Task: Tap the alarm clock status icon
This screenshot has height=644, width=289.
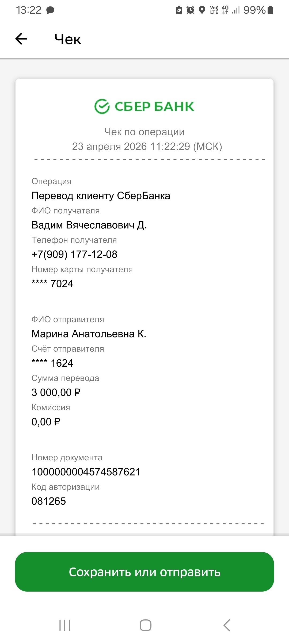Action: [x=190, y=10]
